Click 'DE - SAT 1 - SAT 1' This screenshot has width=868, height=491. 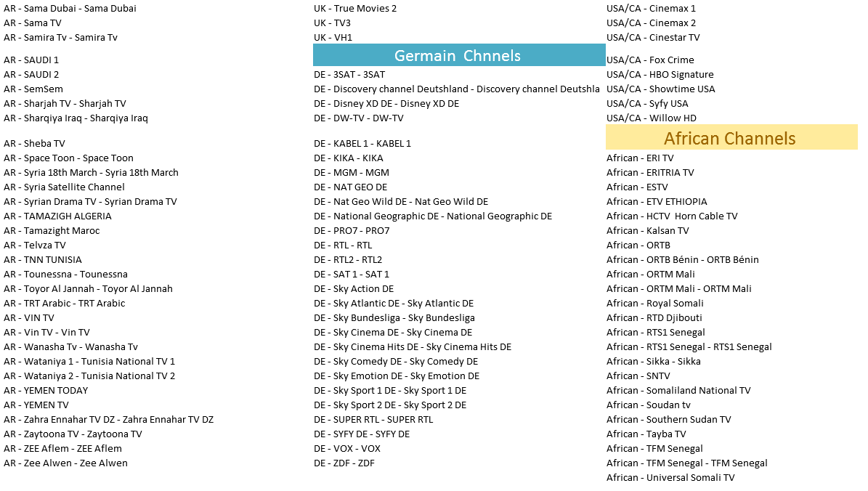point(352,274)
